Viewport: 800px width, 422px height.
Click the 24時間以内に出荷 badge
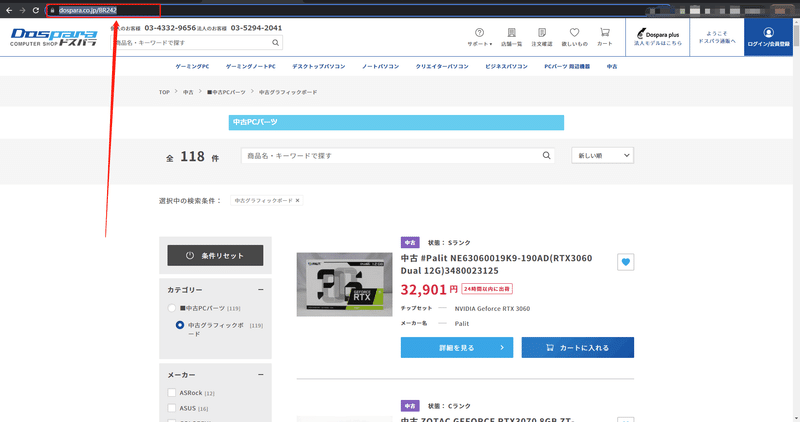point(487,289)
